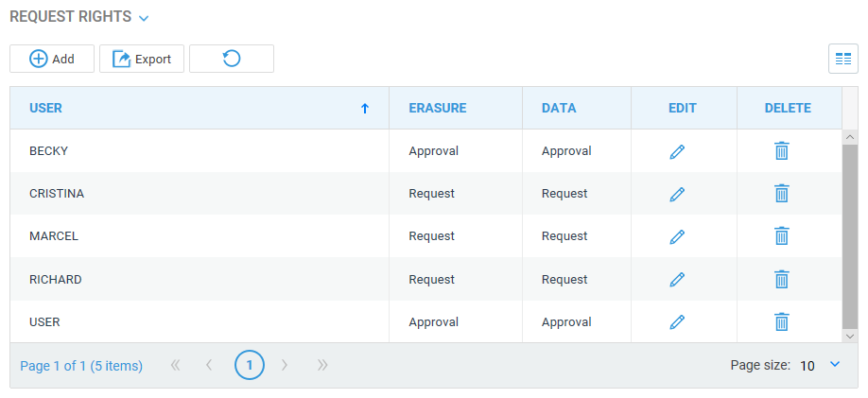Viewport: 868px width, 398px height.
Task: Open the Page size dropdown
Action: (835, 364)
